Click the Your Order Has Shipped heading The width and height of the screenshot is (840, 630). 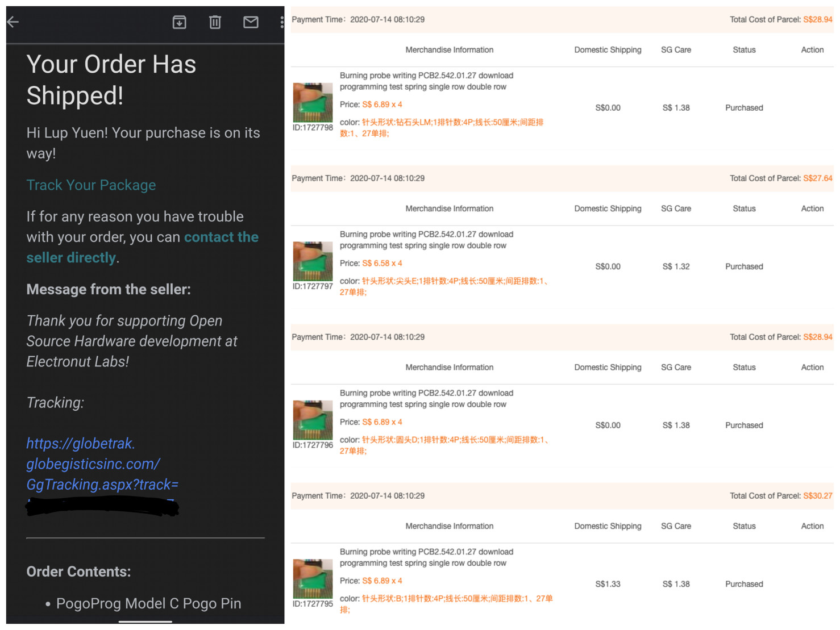click(x=111, y=80)
